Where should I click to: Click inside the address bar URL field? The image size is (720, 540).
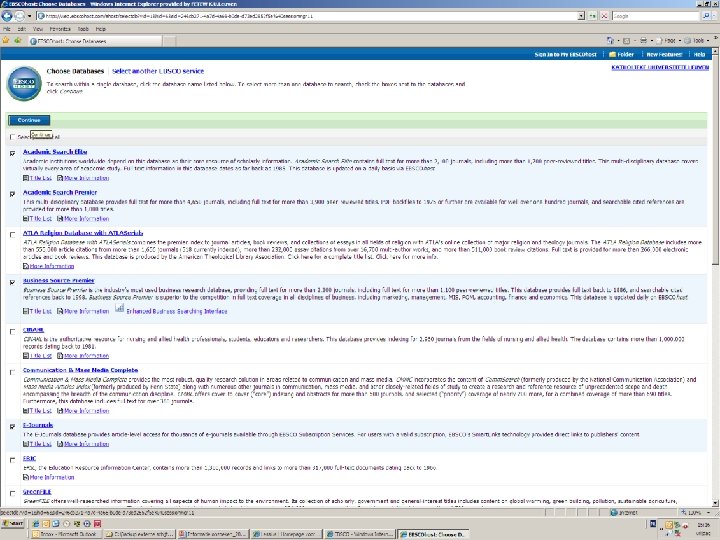click(x=308, y=16)
